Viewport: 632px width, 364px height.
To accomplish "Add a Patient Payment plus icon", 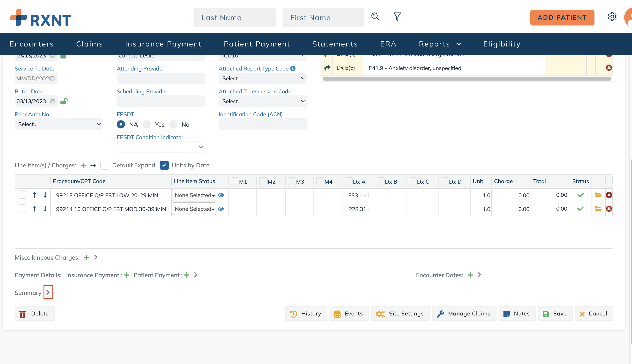I will (186, 275).
